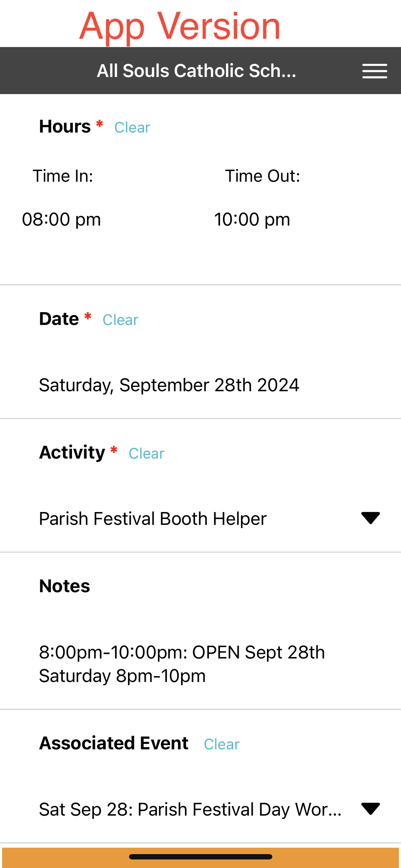Viewport: 401px width, 868px height.
Task: Tap the Notes section heading
Action: tap(65, 586)
